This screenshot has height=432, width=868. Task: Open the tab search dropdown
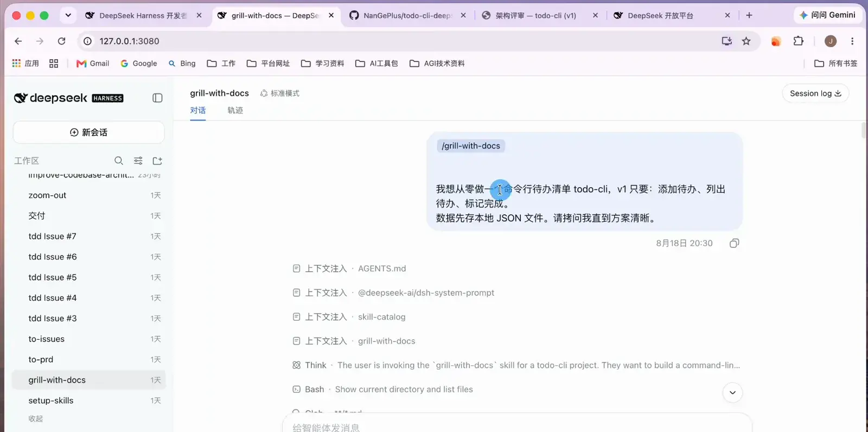(x=68, y=15)
